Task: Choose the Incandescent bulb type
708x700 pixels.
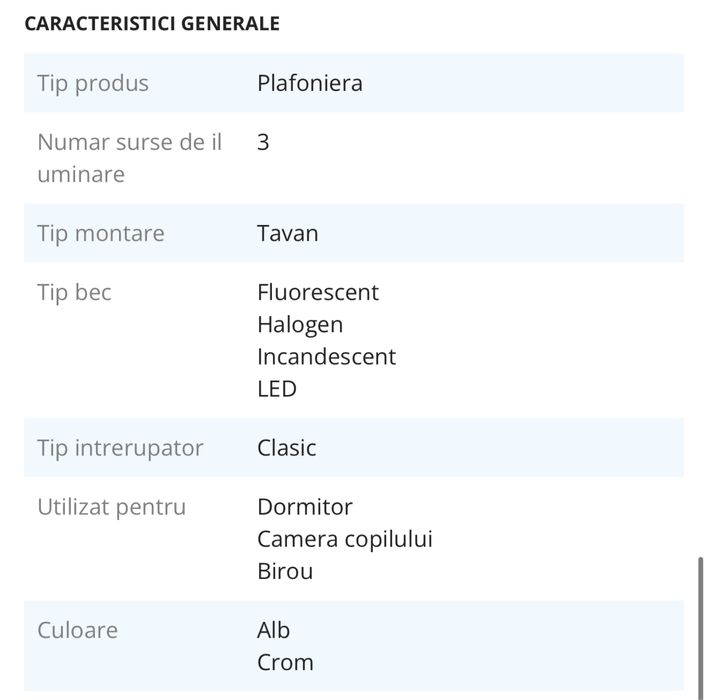Action: [x=326, y=357]
